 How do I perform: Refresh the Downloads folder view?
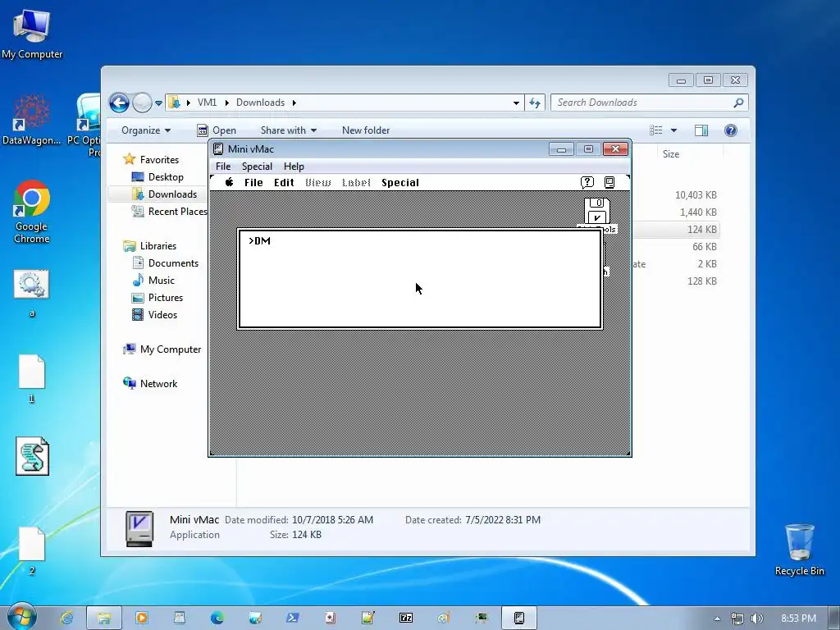pyautogui.click(x=535, y=103)
